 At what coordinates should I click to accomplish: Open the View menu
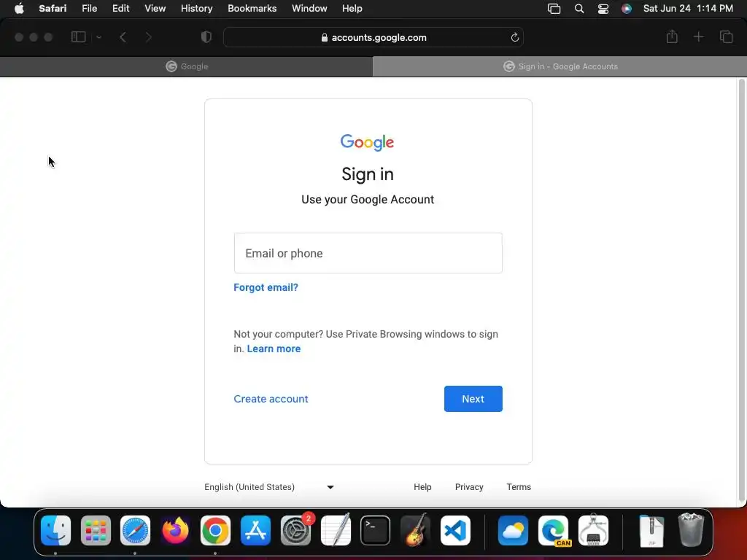pos(155,9)
